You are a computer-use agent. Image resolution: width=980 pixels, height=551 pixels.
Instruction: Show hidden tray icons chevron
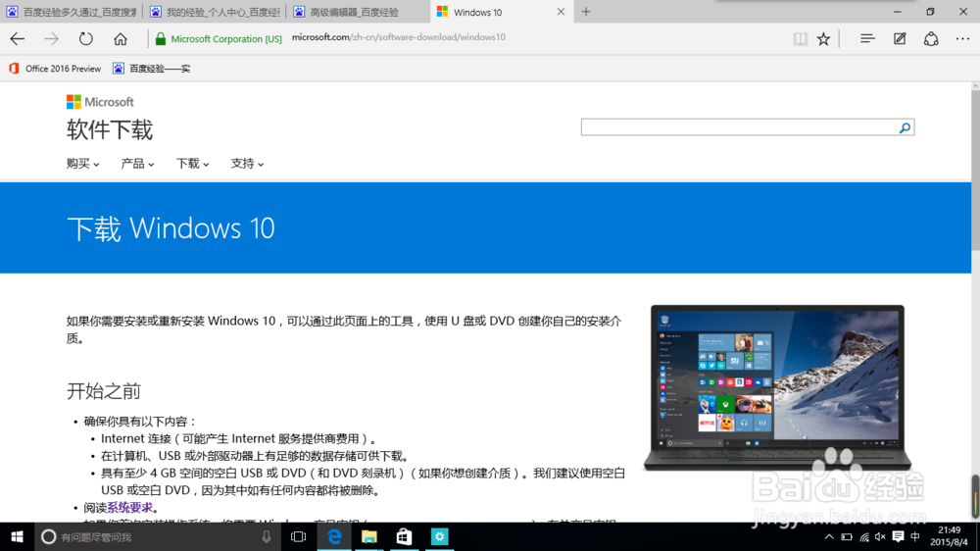[x=829, y=536]
